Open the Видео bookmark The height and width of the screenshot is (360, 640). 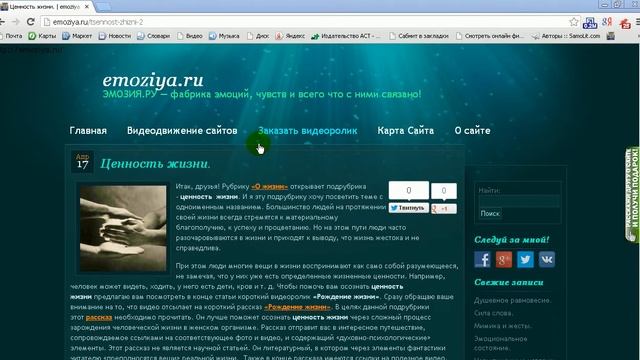(x=190, y=36)
